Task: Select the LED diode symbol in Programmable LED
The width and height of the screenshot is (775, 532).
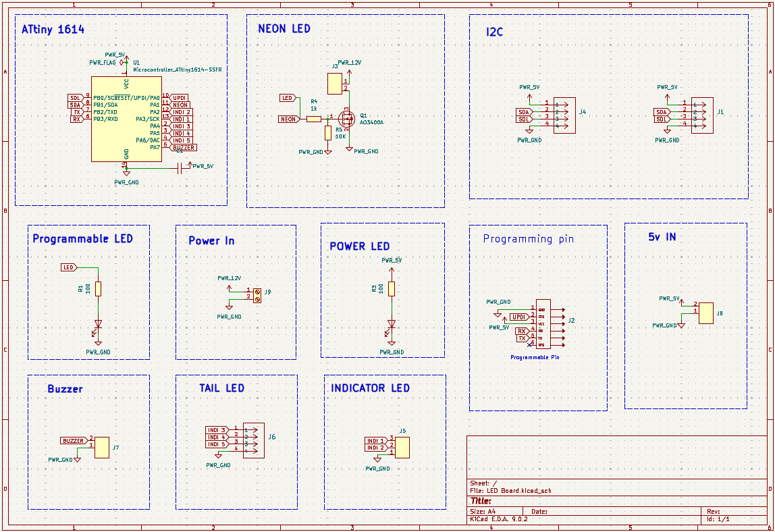Action: pos(98,325)
